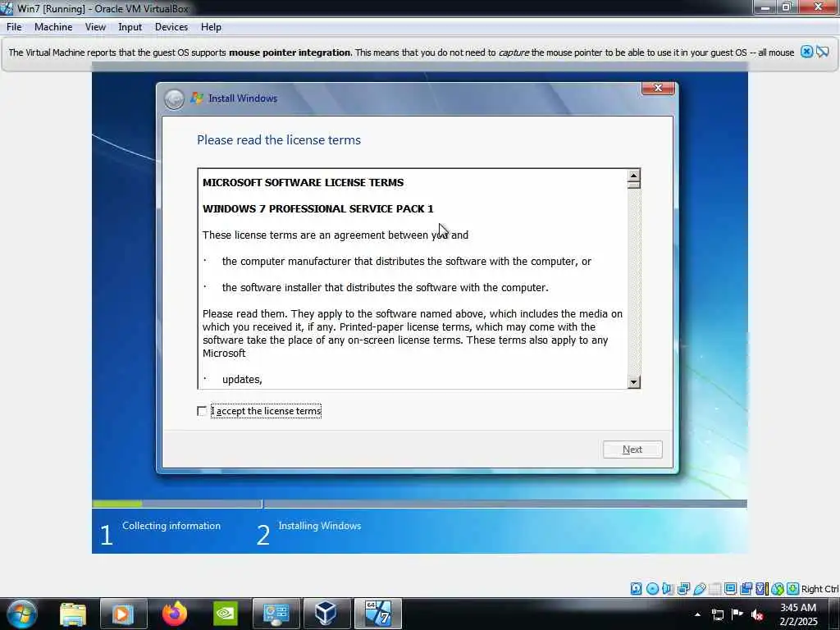Click the network adapter status icon
The height and width of the screenshot is (630, 840).
(x=683, y=589)
